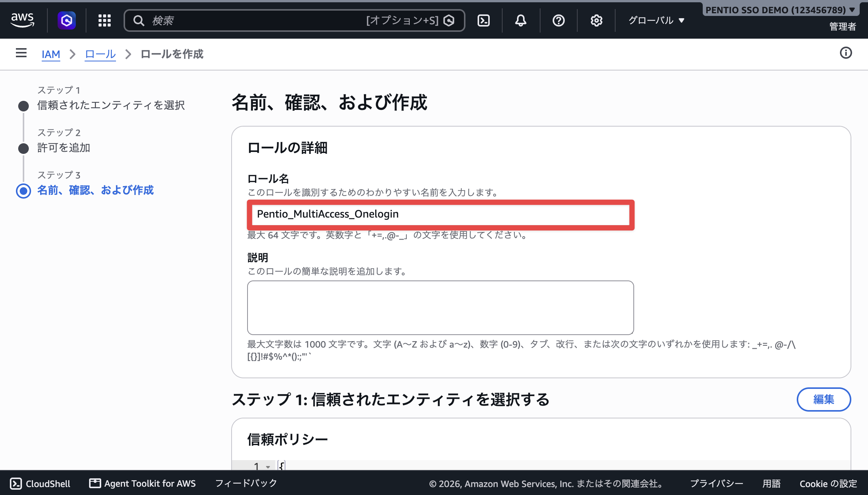Click the ロール名 input field
This screenshot has height=495, width=868.
[x=440, y=214]
